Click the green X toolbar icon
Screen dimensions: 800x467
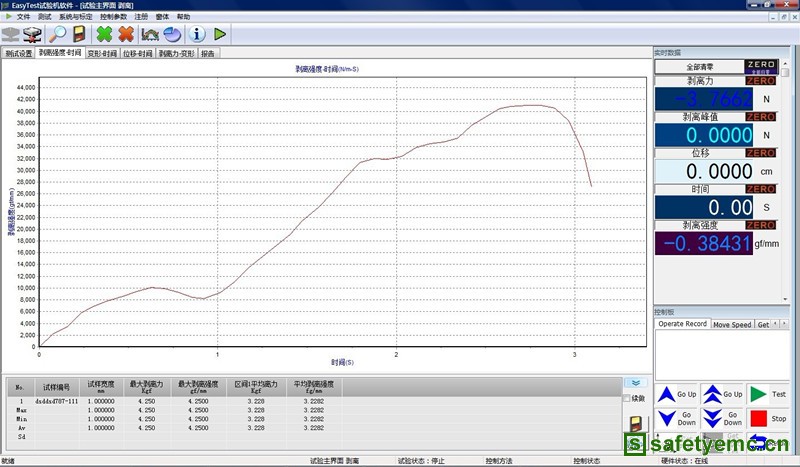coord(104,34)
